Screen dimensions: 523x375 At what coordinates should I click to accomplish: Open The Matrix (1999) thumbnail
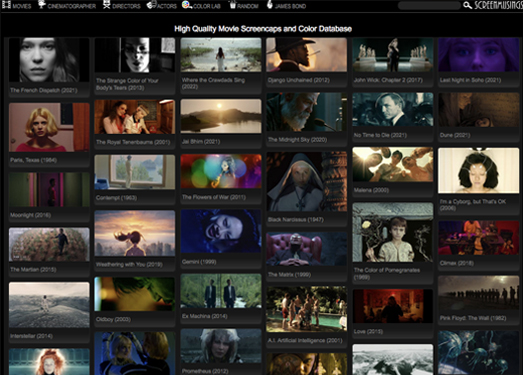(307, 249)
